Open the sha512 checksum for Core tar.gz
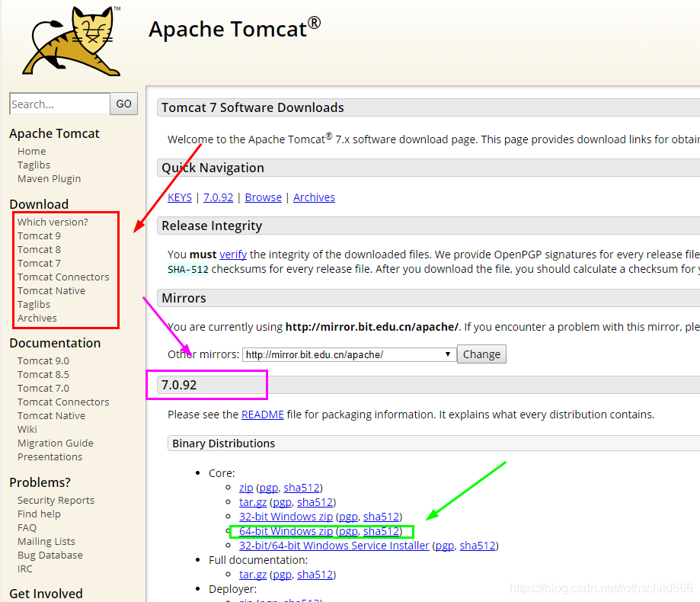Image resolution: width=700 pixels, height=602 pixels. click(x=315, y=502)
